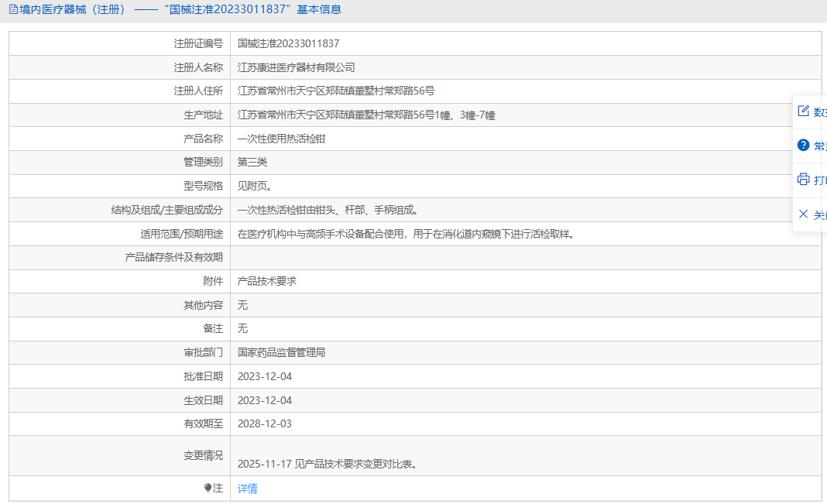
Task: Click the 生产地址 address value
Action: (366, 115)
